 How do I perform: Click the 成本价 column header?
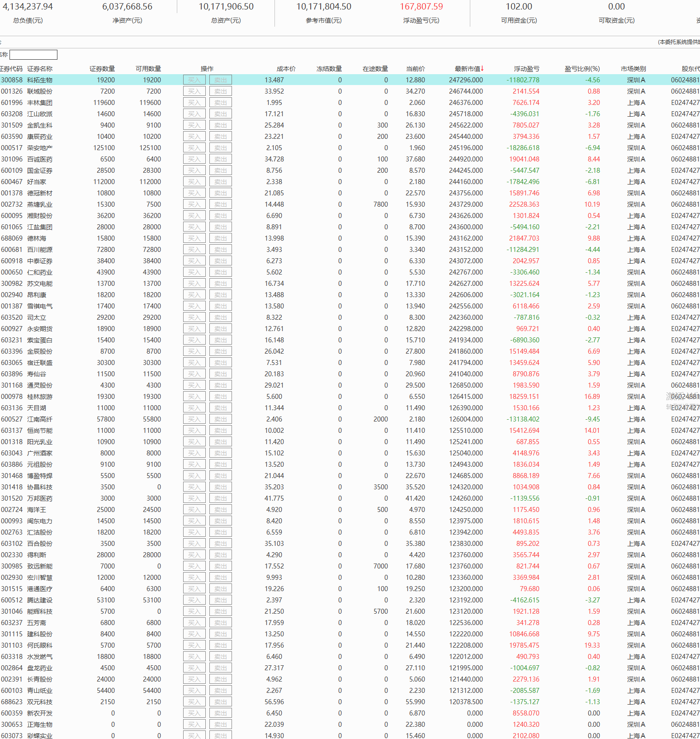point(286,69)
